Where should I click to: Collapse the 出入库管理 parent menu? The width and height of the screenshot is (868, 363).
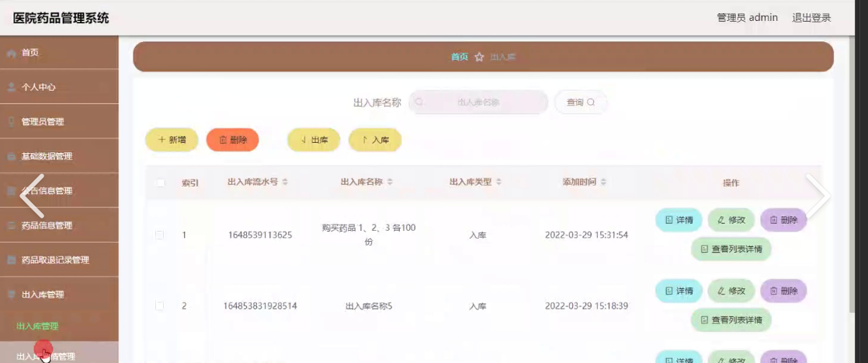(x=59, y=295)
